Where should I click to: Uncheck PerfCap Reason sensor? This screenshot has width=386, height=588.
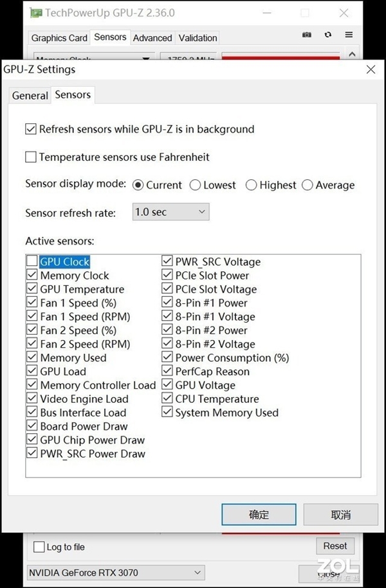coord(167,371)
